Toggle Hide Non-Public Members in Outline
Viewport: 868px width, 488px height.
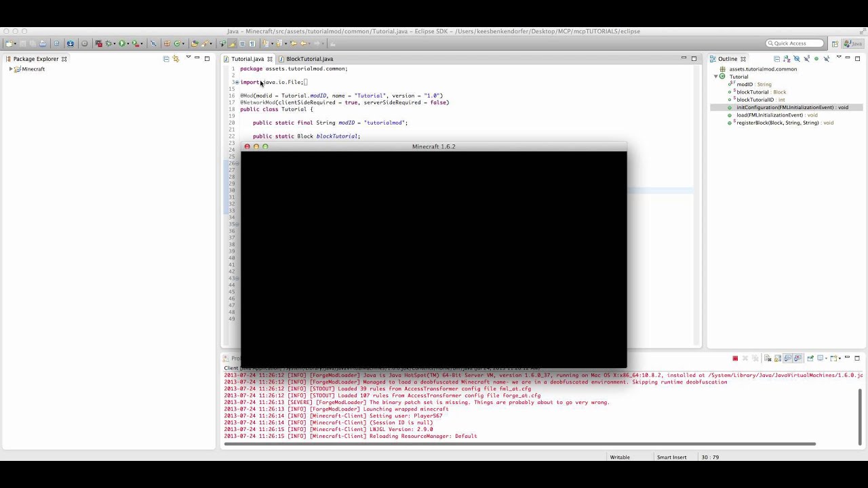(816, 59)
